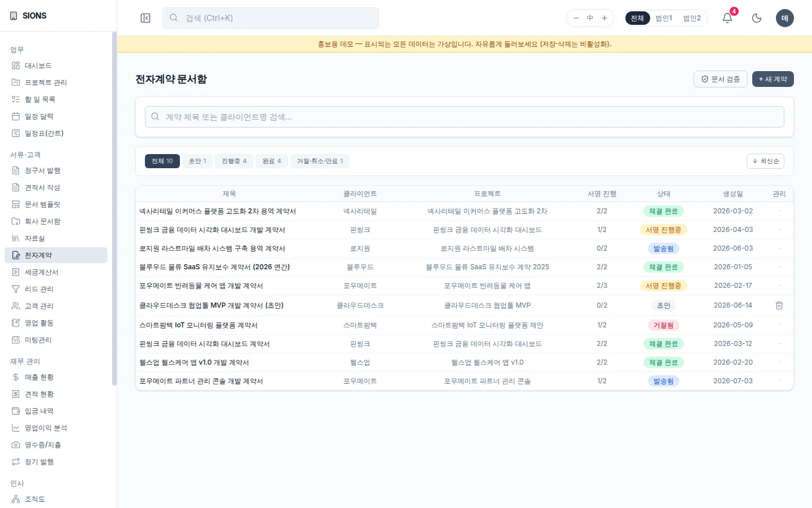Viewport: 812px width, 508px height.
Task: Open the user avatar menu
Action: pos(784,18)
